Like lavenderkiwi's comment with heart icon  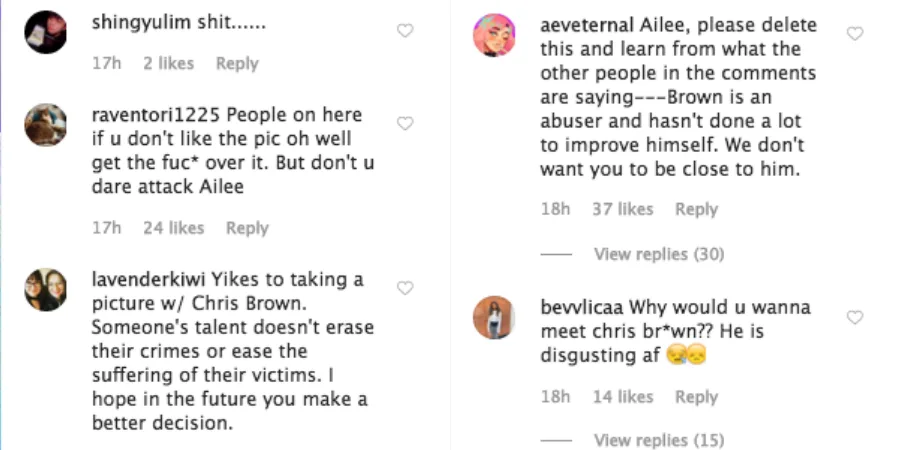[405, 288]
